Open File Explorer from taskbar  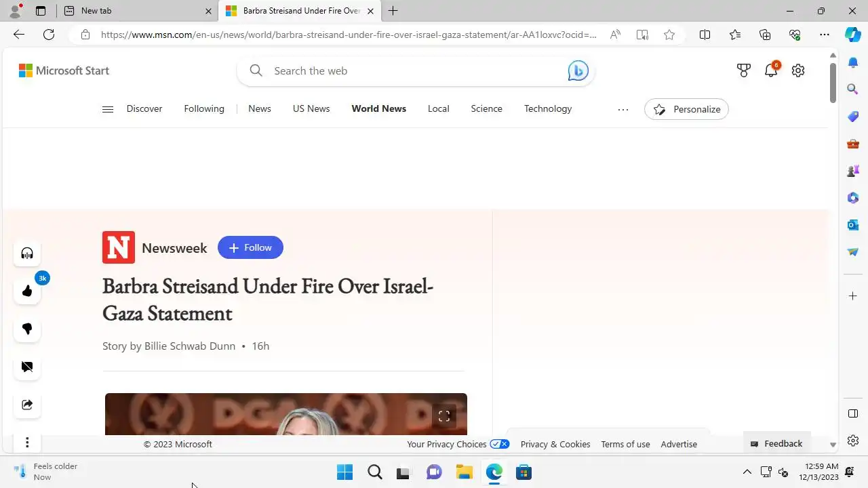[x=464, y=472]
